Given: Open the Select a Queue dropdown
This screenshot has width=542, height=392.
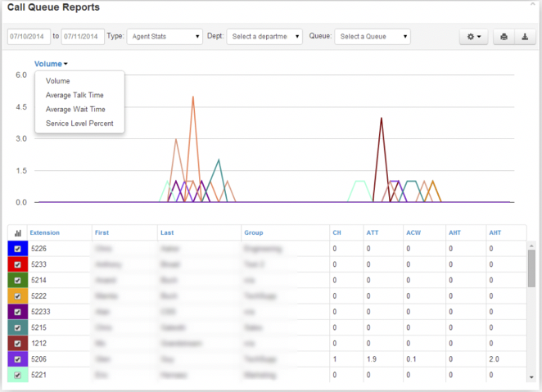Looking at the screenshot, I should click(x=373, y=37).
